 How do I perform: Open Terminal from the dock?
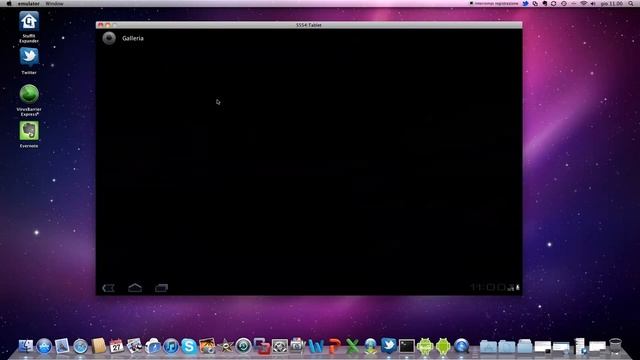407,346
